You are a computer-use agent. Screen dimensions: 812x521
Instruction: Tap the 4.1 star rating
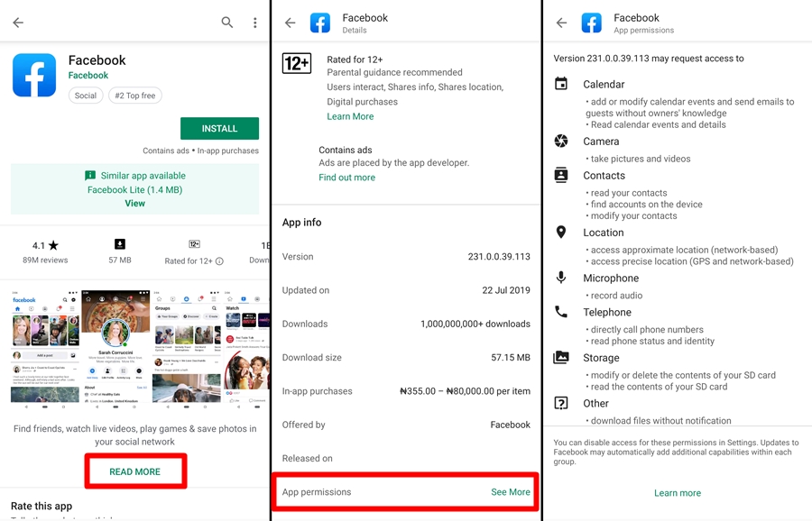point(46,245)
